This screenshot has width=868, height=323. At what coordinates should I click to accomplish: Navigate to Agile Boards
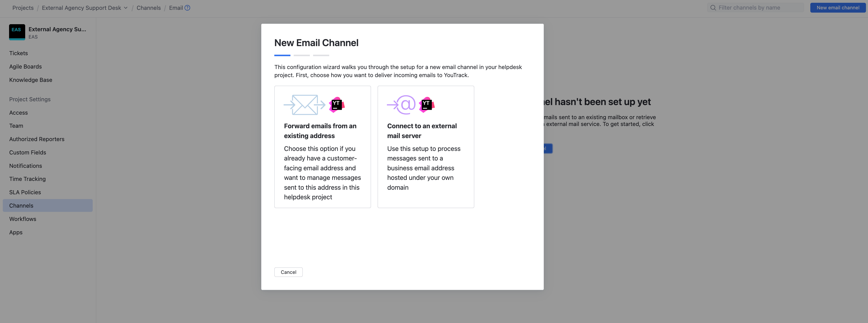pos(25,67)
